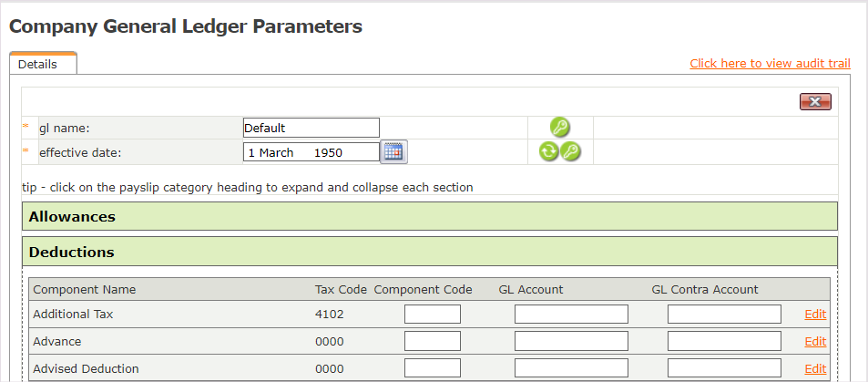Click GL Contra Account field for Additional Tax
Image resolution: width=868 pixels, height=382 pixels.
724,315
